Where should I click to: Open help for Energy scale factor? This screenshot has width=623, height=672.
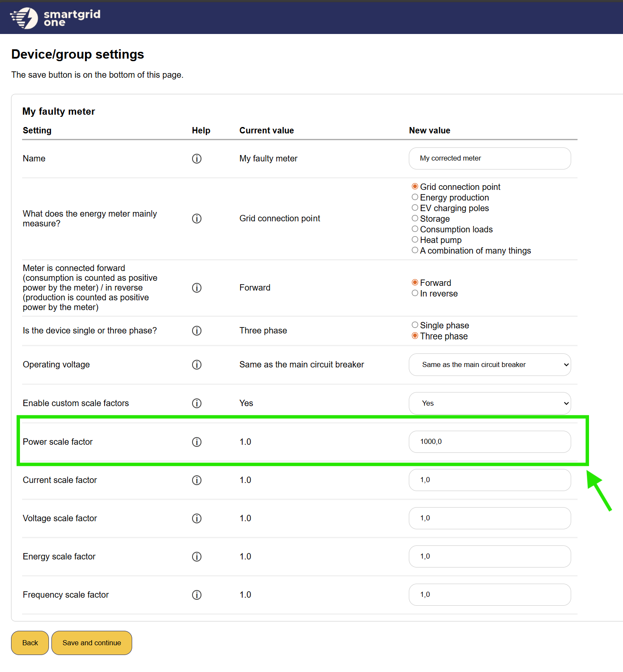coord(196,556)
